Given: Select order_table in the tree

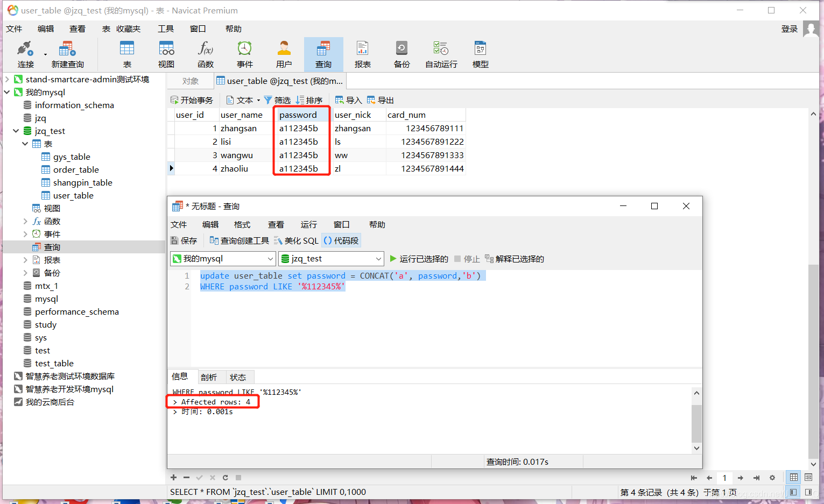Looking at the screenshot, I should coord(76,169).
